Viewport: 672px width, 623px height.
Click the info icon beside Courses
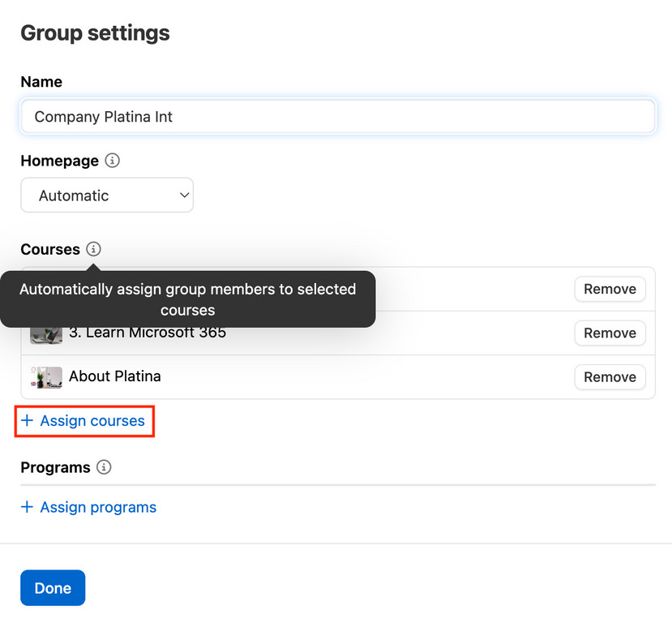click(x=93, y=249)
